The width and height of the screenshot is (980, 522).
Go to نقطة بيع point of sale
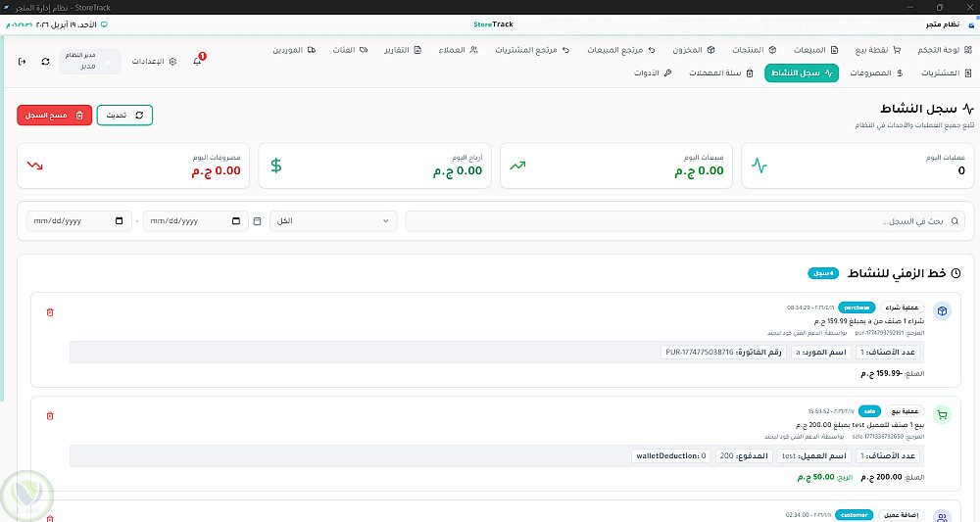point(878,50)
